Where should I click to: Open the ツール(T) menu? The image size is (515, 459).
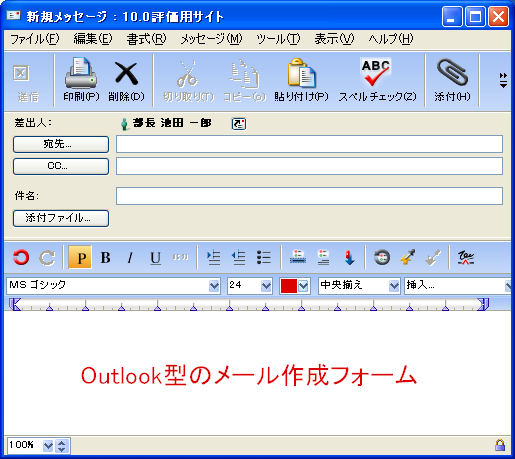[278, 39]
